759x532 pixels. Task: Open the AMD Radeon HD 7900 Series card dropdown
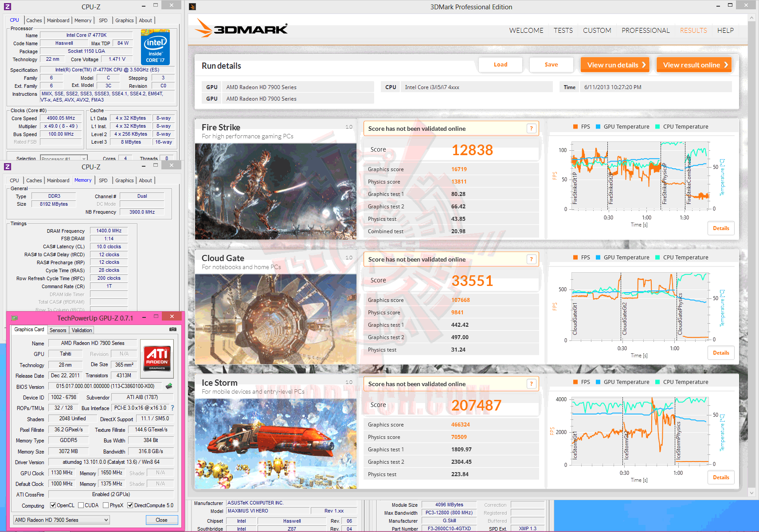(62, 520)
